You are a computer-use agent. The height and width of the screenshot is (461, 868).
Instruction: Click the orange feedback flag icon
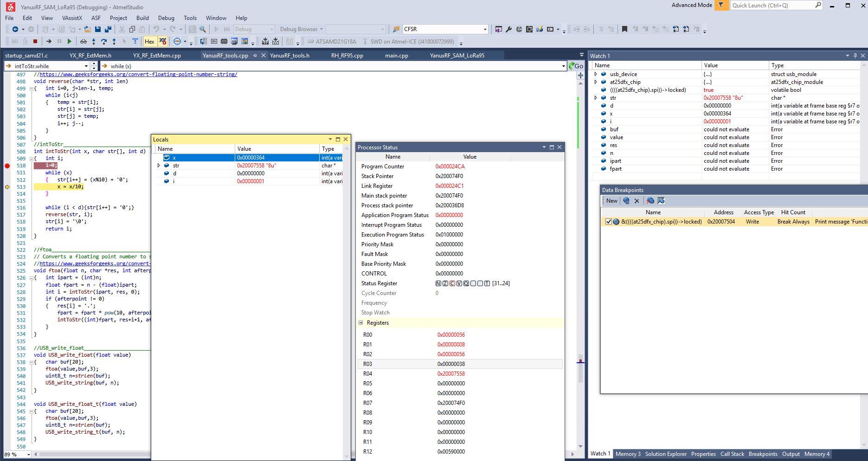[x=721, y=5]
